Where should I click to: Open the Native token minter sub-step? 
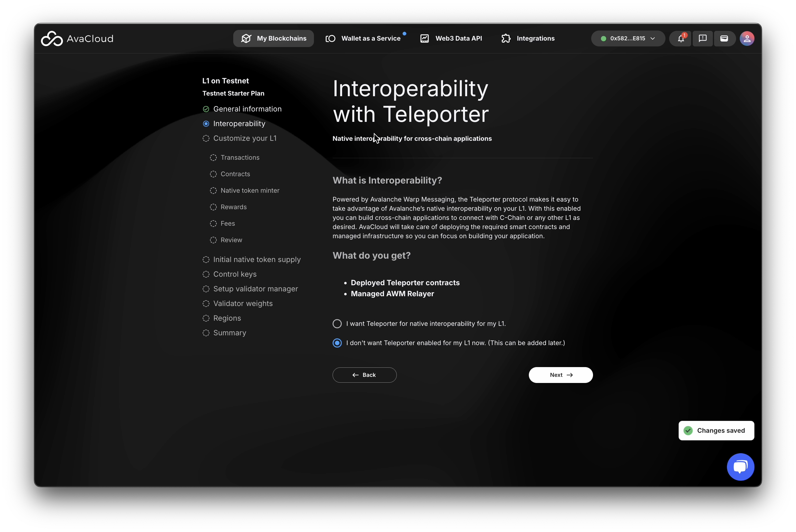click(250, 191)
